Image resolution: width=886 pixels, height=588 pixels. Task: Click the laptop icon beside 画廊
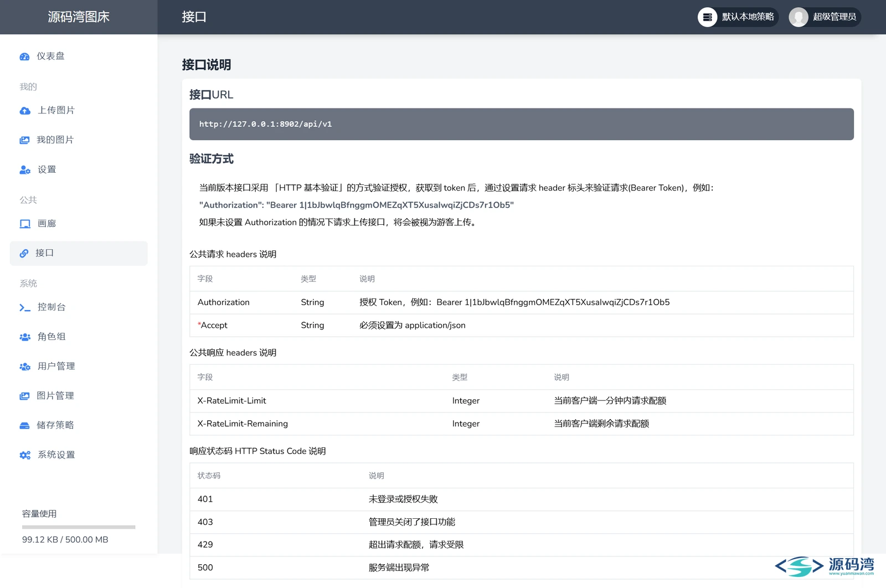pyautogui.click(x=25, y=224)
